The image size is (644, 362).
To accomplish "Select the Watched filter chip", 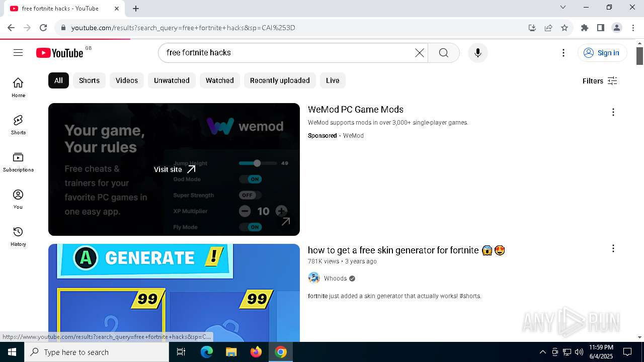I will 220,80.
